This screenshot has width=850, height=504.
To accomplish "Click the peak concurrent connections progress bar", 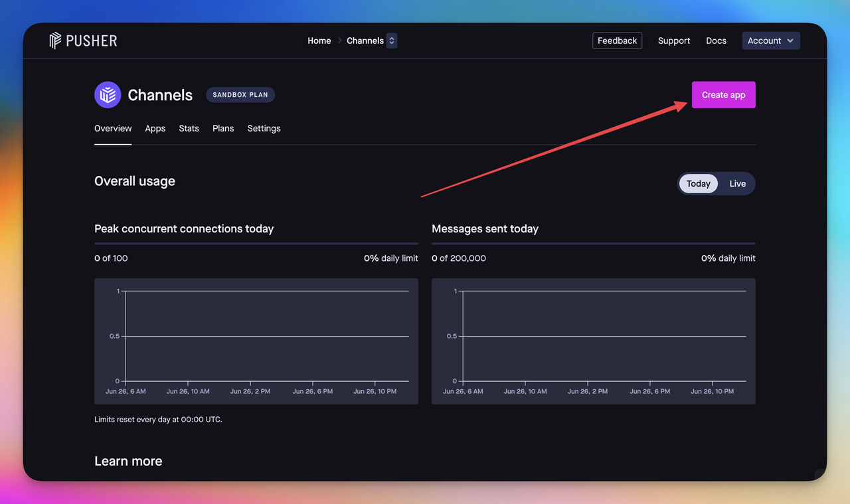I will [256, 244].
